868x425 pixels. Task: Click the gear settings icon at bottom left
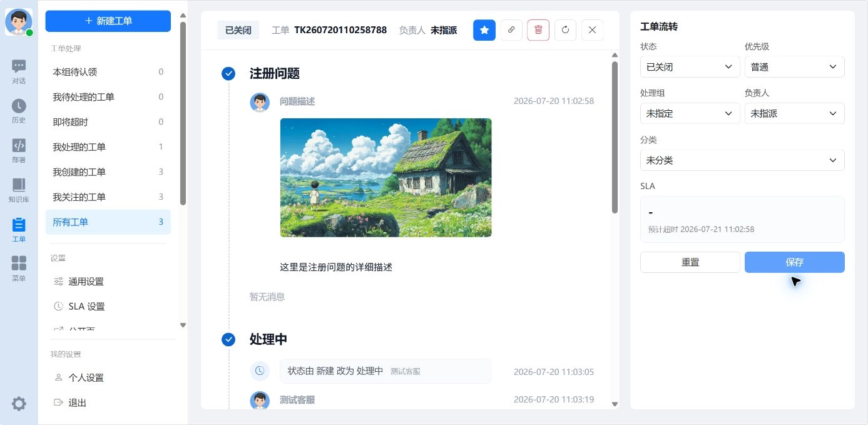19,404
